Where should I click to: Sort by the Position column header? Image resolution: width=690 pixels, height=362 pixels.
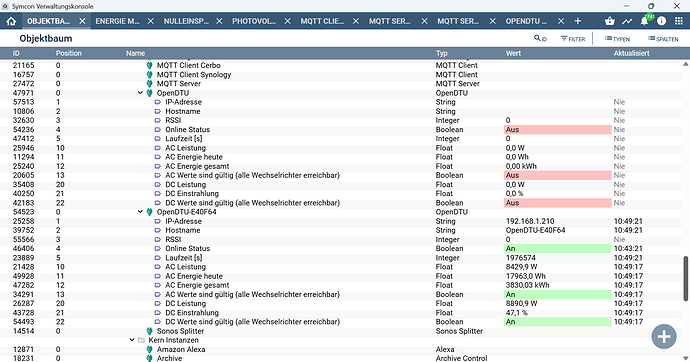tap(69, 53)
